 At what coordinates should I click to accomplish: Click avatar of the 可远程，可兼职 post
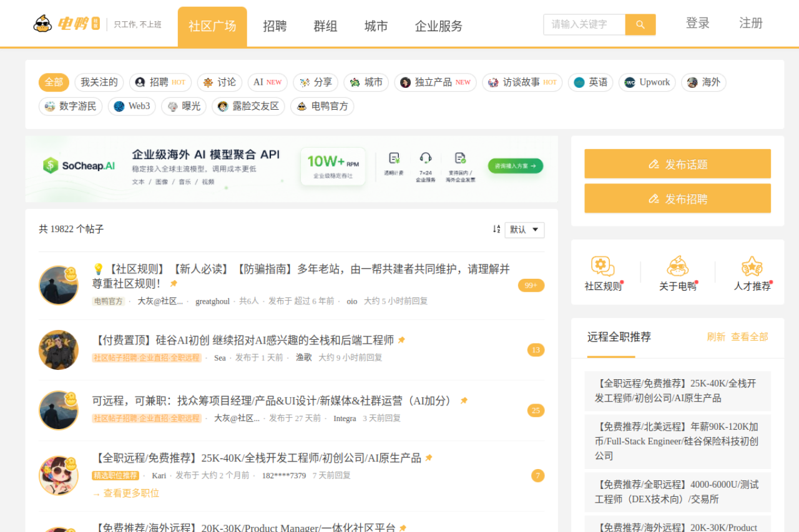coord(59,410)
